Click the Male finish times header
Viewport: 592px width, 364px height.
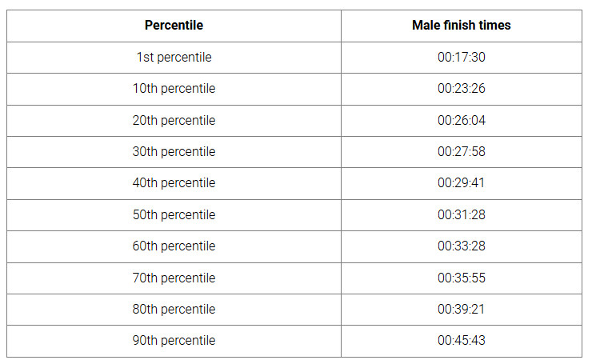(x=461, y=26)
